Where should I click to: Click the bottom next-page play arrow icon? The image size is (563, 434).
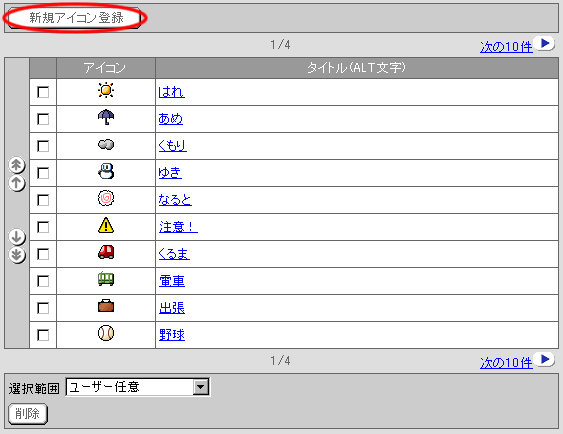pyautogui.click(x=544, y=359)
